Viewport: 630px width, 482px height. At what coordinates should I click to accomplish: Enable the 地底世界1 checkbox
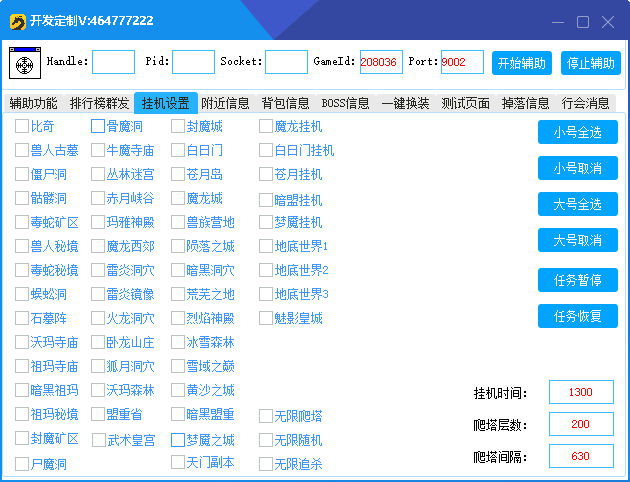tap(266, 246)
